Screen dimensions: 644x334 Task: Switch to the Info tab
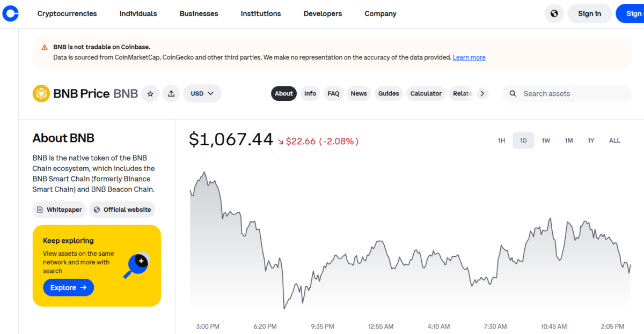point(310,93)
